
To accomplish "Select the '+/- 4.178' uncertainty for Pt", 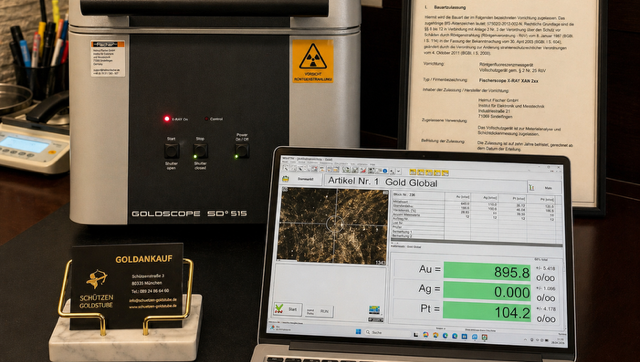I will (546, 309).
